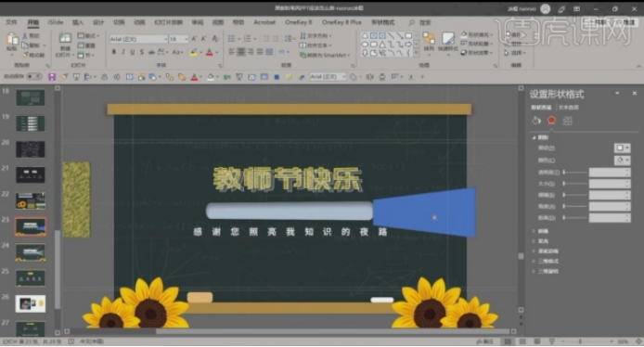Pick the diagonal line shape in gallery
This screenshot has height=347, width=644.
[391, 36]
